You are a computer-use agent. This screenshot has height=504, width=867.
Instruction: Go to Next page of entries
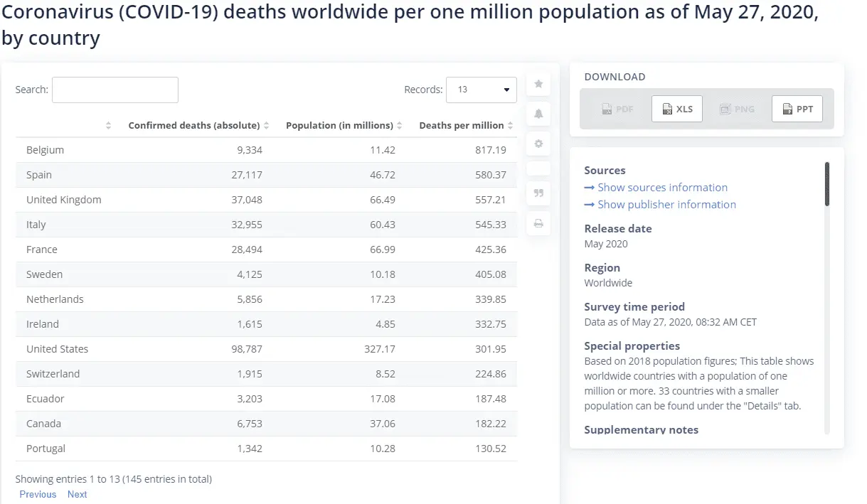pyautogui.click(x=78, y=495)
